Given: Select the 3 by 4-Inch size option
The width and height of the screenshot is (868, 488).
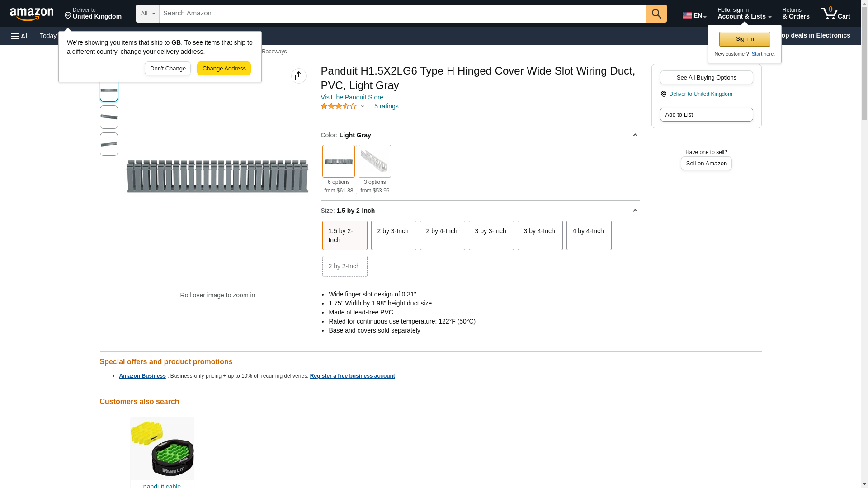Looking at the screenshot, I should (539, 235).
